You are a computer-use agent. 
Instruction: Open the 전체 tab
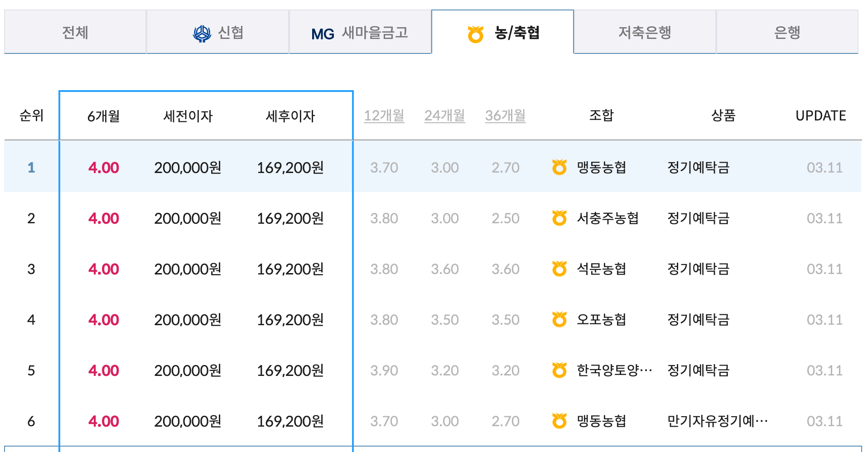click(x=74, y=33)
